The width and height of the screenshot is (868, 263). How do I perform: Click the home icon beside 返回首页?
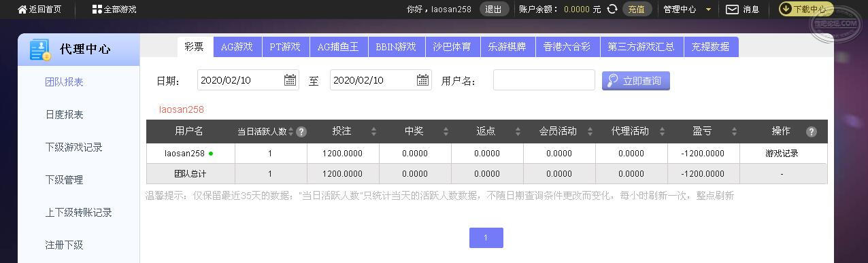coord(22,10)
